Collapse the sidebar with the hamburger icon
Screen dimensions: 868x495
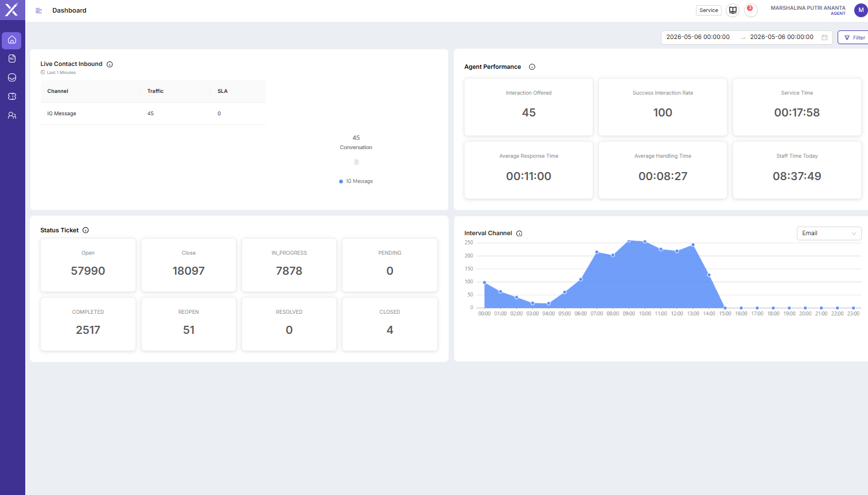[x=38, y=10]
